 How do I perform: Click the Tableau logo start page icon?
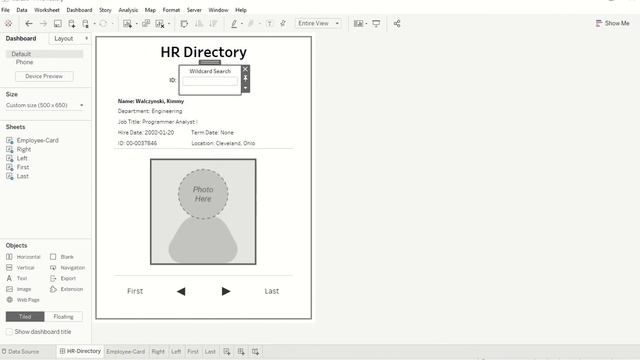click(x=8, y=24)
